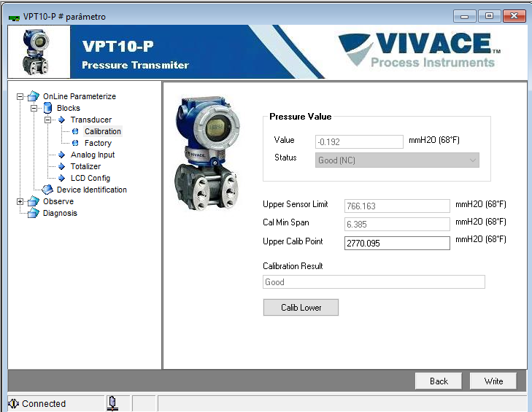Click the Calibration Result field
The height and width of the screenshot is (412, 532).
tap(374, 282)
